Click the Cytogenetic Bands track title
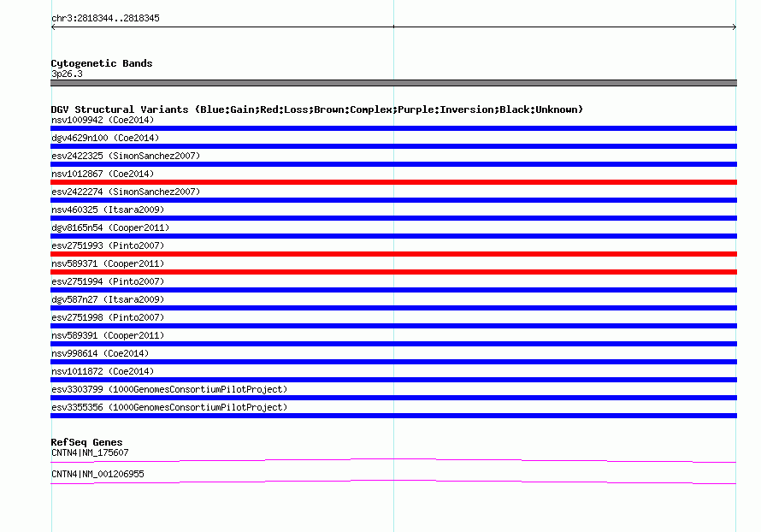 coord(102,63)
